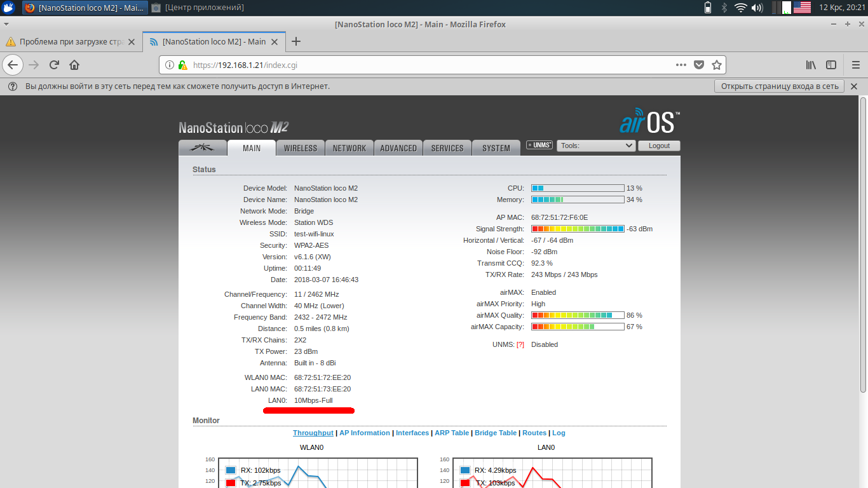The width and height of the screenshot is (868, 488).
Task: Open new browser tab with plus
Action: (295, 42)
